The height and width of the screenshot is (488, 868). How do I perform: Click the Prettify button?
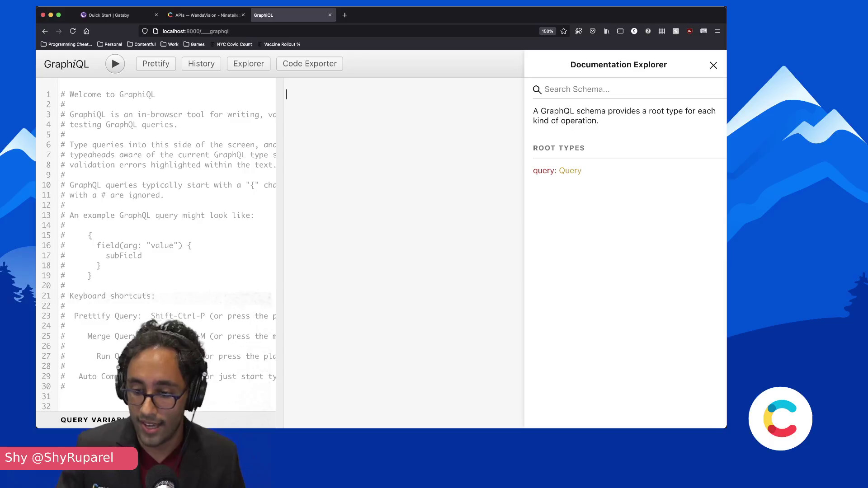click(x=156, y=64)
